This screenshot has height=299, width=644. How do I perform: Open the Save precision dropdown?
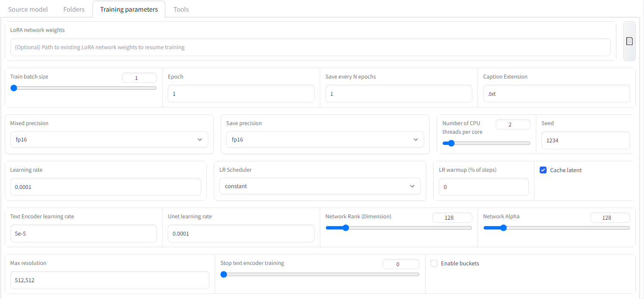pyautogui.click(x=325, y=139)
